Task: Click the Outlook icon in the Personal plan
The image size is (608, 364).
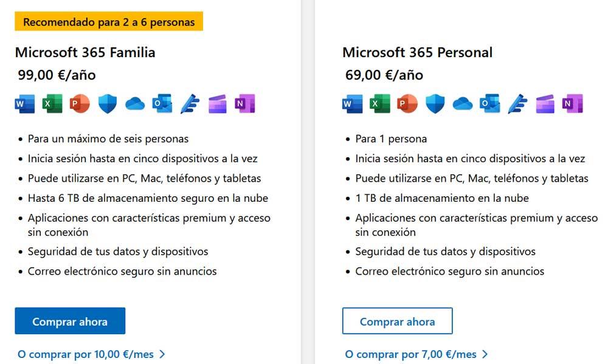Action: (x=490, y=104)
